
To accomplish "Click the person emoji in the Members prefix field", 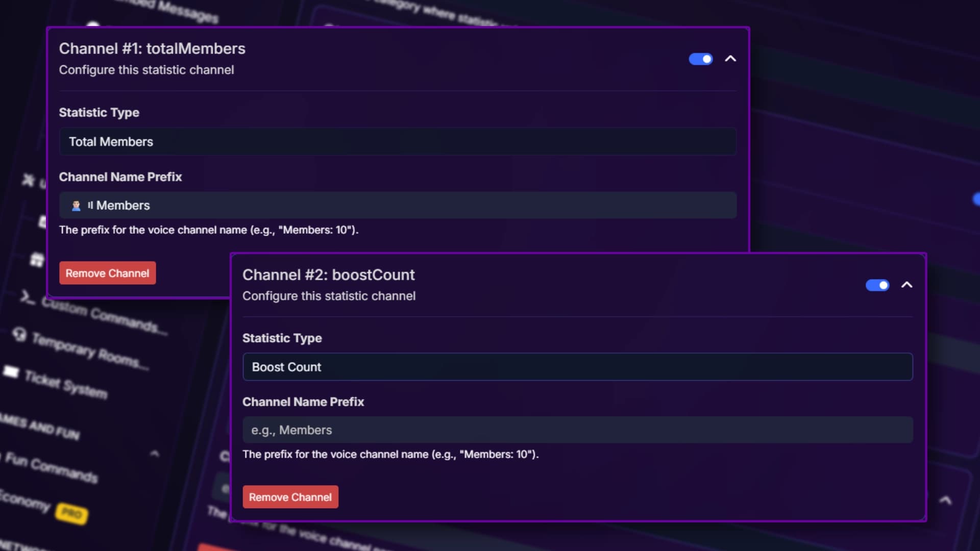I will (x=77, y=205).
